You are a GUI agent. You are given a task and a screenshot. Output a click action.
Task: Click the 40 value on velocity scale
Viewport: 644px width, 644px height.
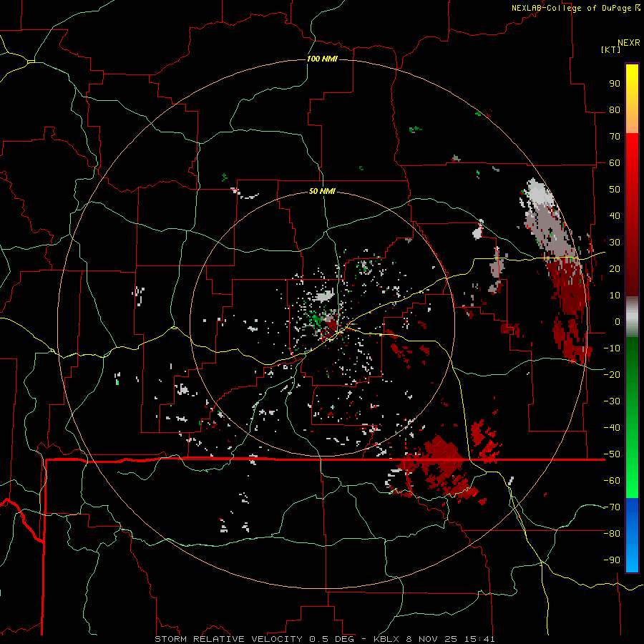click(615, 215)
